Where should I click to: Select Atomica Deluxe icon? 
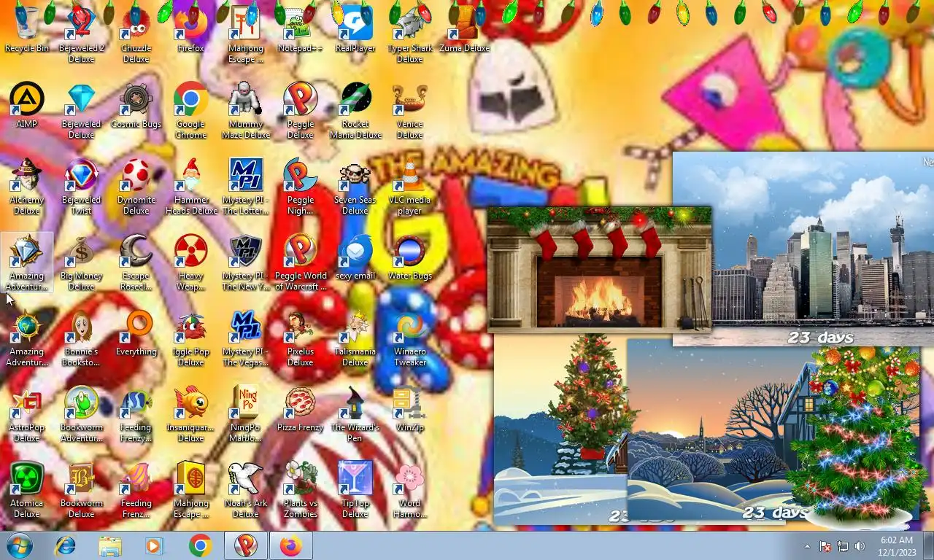point(27,489)
